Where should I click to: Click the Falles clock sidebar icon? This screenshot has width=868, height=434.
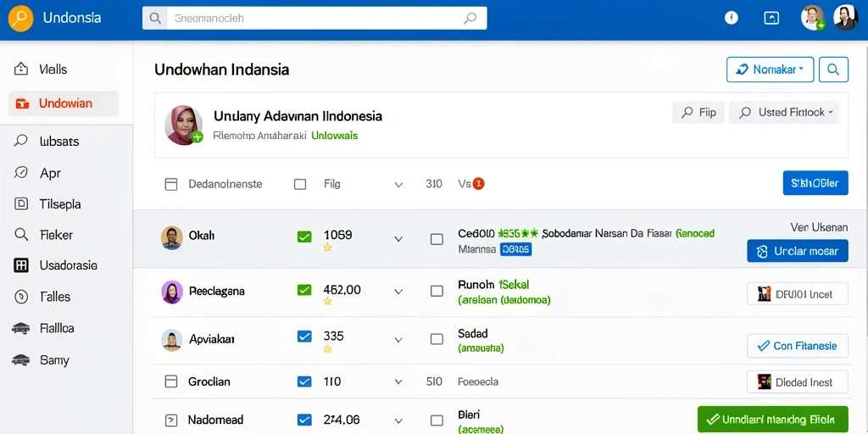(x=21, y=297)
